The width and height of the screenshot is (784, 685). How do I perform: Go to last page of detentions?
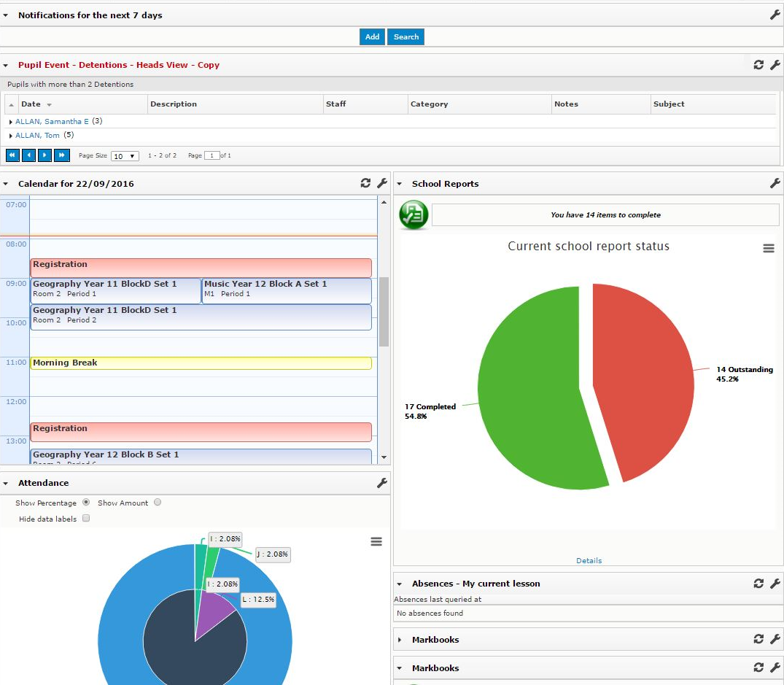61,155
